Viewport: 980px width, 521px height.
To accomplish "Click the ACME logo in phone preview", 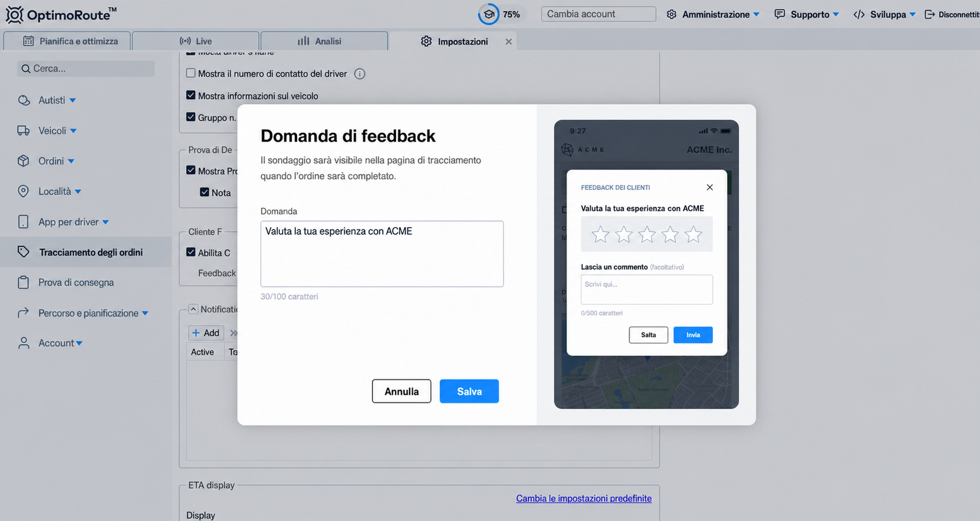I will [x=582, y=149].
